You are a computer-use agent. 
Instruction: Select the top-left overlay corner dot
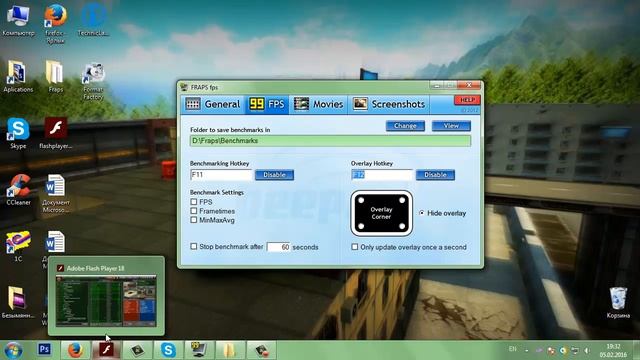(x=361, y=200)
